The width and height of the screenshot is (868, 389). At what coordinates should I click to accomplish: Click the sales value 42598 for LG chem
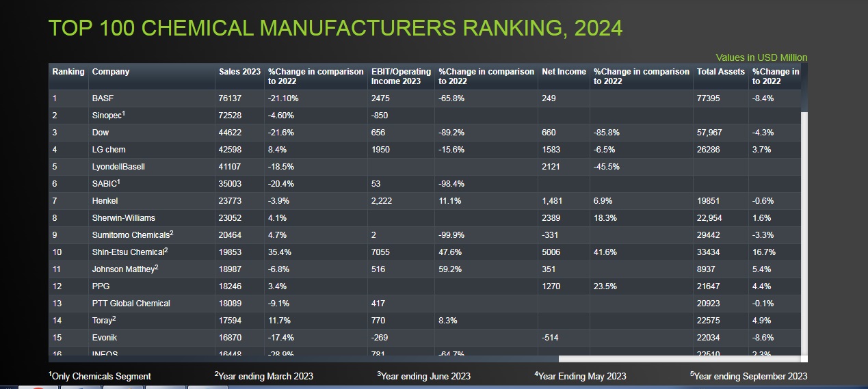[x=231, y=150]
